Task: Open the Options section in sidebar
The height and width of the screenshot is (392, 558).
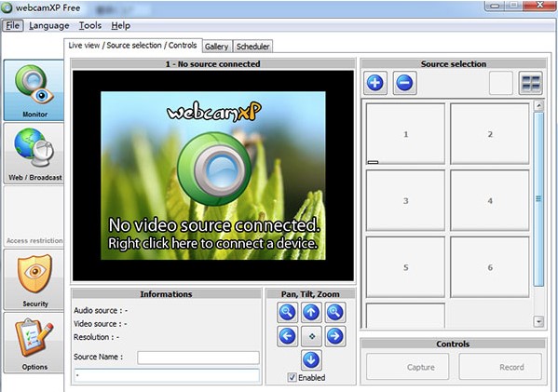Action: [x=34, y=343]
